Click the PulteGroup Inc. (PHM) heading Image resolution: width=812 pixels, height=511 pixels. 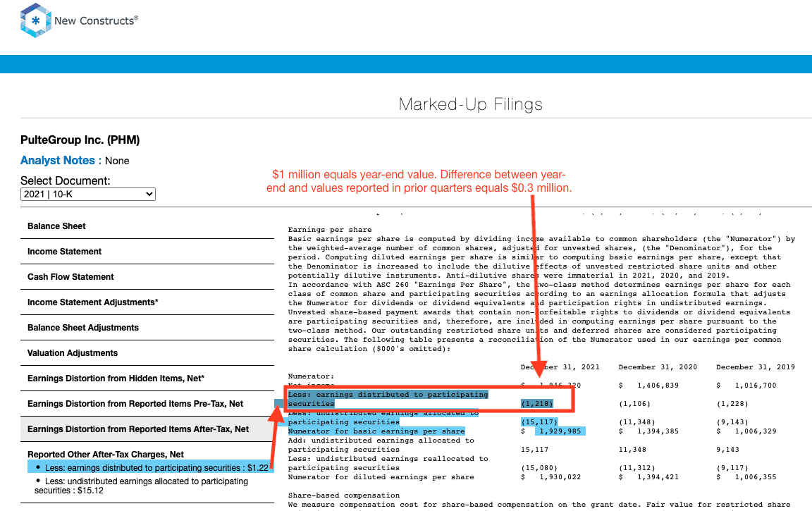(80, 140)
